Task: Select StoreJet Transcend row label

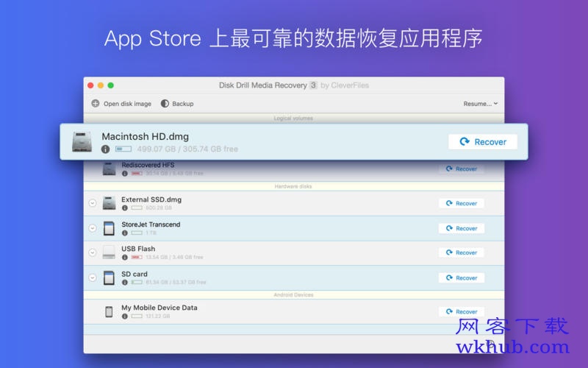Action: pos(151,224)
